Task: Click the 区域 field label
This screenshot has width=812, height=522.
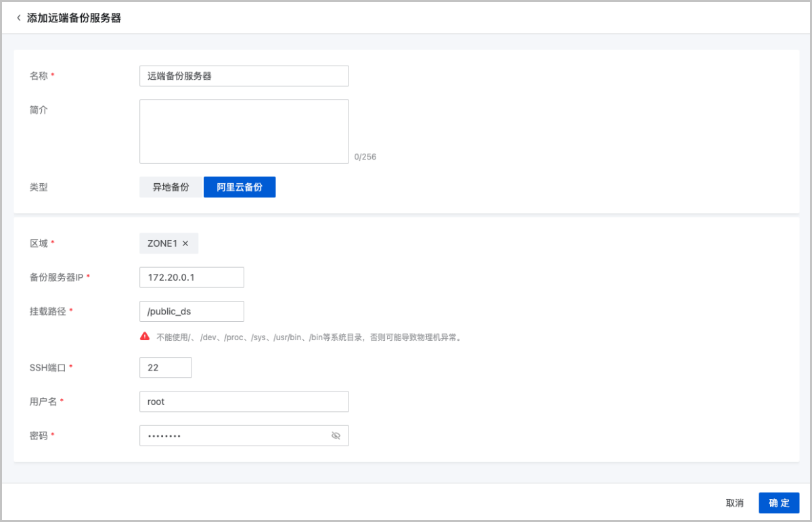Action: [39, 243]
